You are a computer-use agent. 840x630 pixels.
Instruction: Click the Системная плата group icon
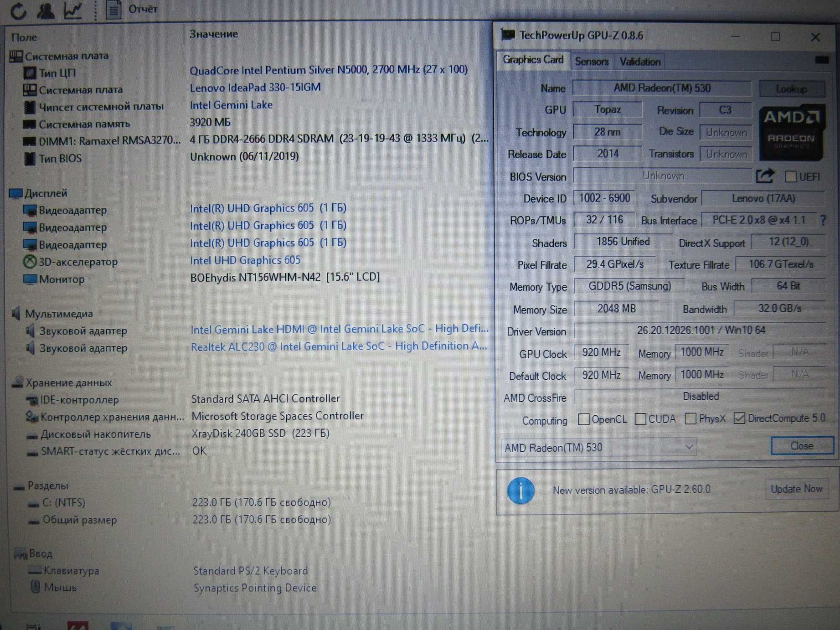click(16, 57)
